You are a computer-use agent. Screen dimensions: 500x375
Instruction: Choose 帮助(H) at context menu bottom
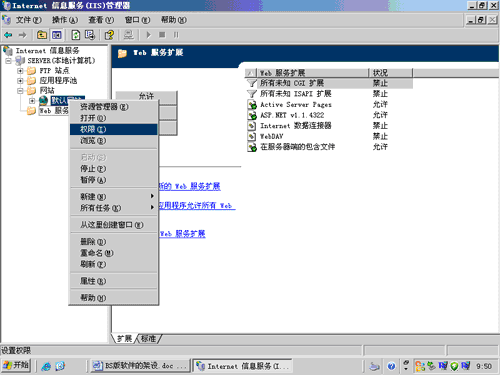[113, 298]
